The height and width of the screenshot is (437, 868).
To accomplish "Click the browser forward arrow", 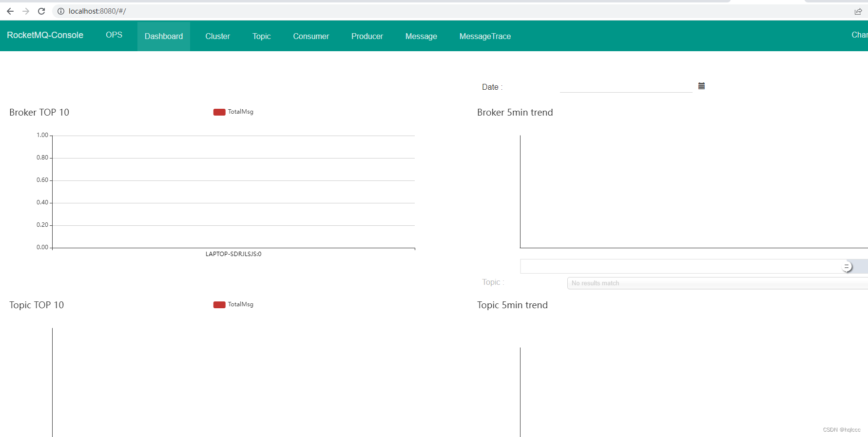I will 26,11.
